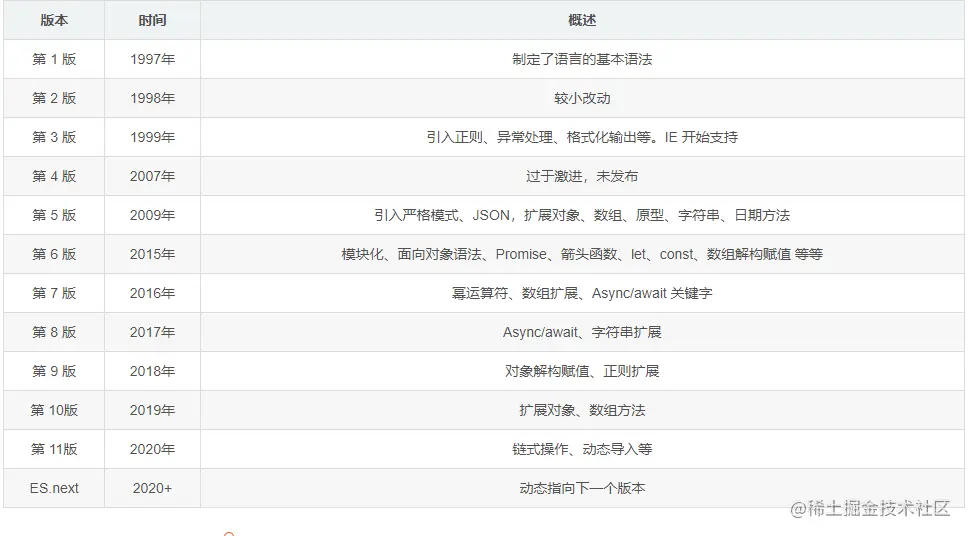Viewport: 968px width, 536px height.
Task: Click the 时间 column header
Action: pyautogui.click(x=152, y=20)
